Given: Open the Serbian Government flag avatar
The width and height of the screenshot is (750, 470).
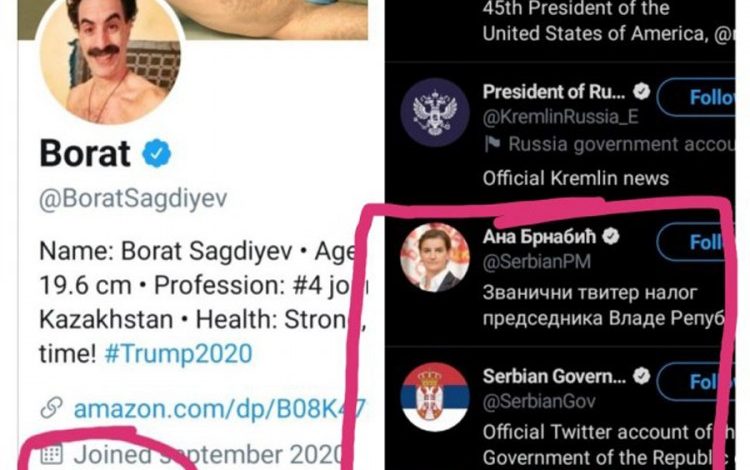Looking at the screenshot, I should (x=435, y=399).
